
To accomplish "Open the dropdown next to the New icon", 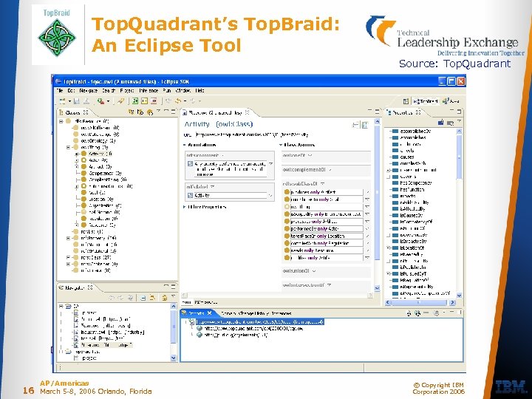I will coord(69,101).
